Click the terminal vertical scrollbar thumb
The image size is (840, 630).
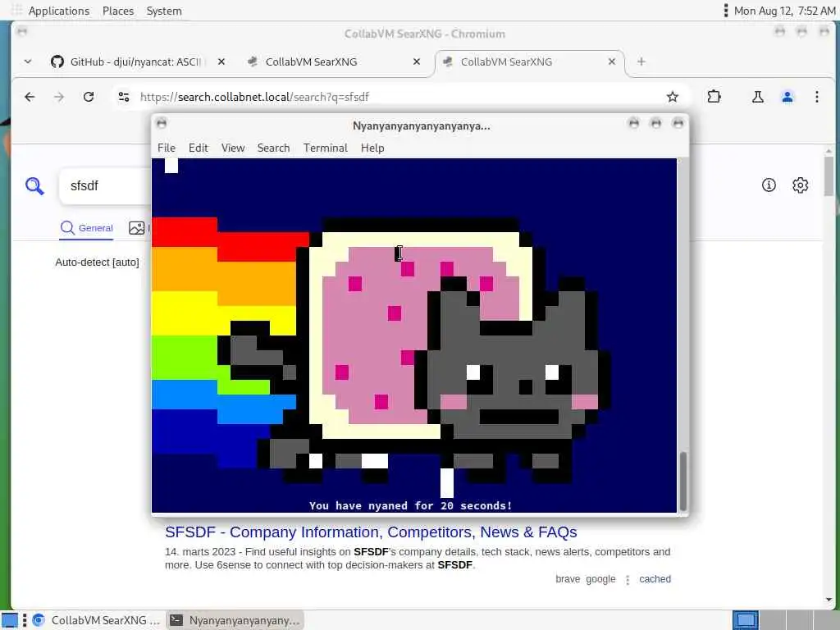coord(683,482)
